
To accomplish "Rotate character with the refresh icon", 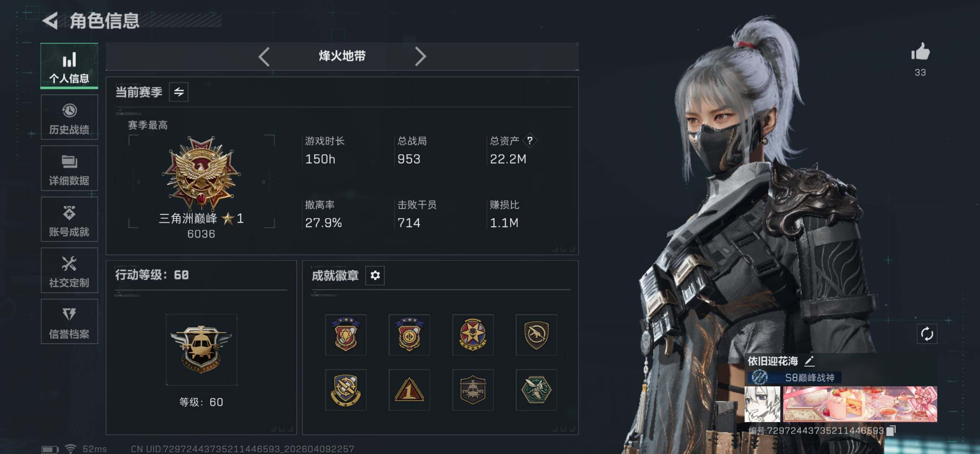I will click(927, 334).
